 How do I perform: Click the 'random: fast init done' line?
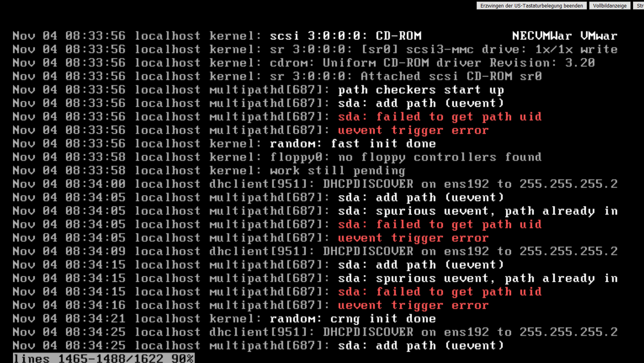click(x=353, y=143)
